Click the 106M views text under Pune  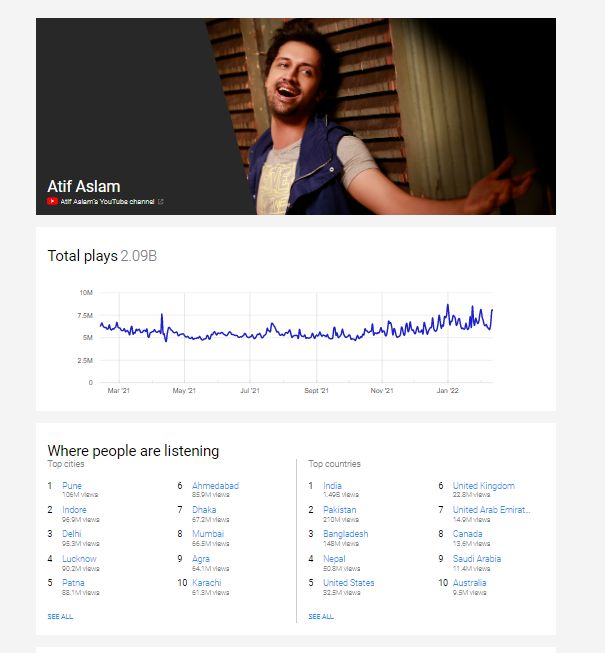80,495
